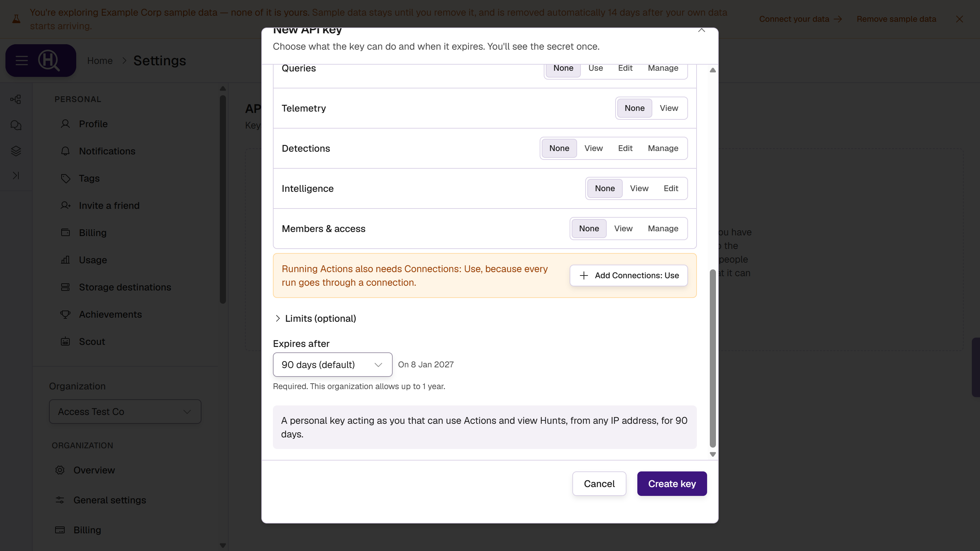Open organization Overview page
Screen dimensions: 980x551
click(126, 470)
